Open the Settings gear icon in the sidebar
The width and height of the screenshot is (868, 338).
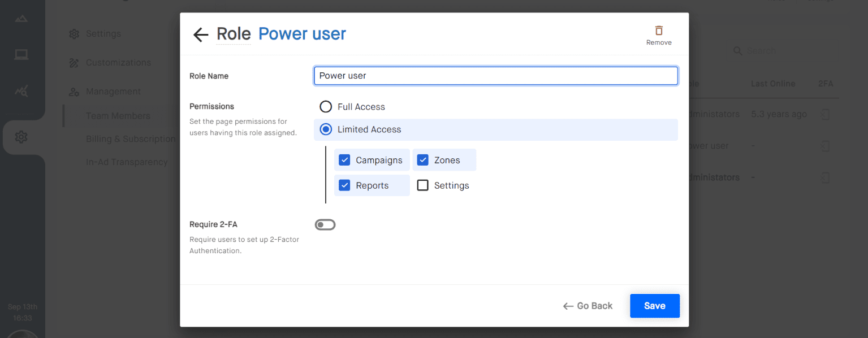pyautogui.click(x=21, y=137)
